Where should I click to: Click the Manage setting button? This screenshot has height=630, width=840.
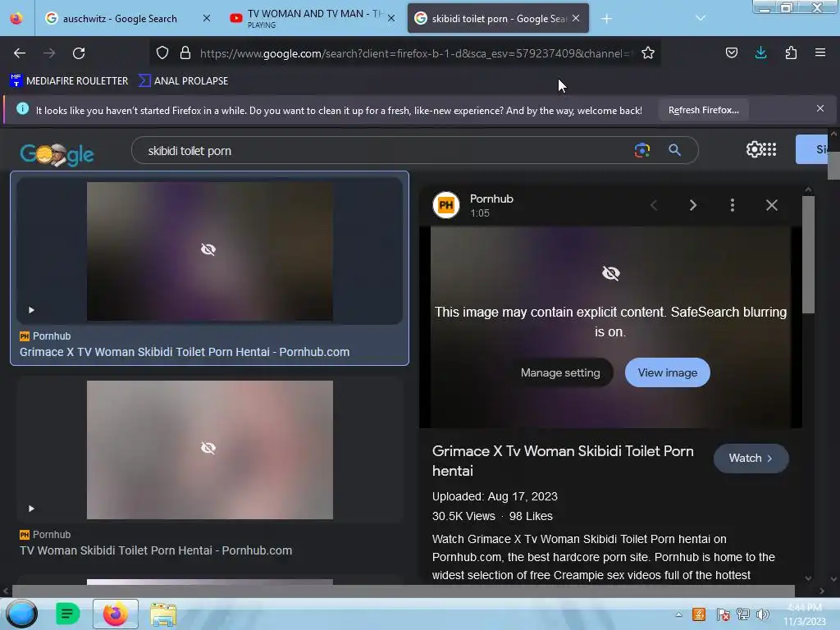click(x=560, y=373)
